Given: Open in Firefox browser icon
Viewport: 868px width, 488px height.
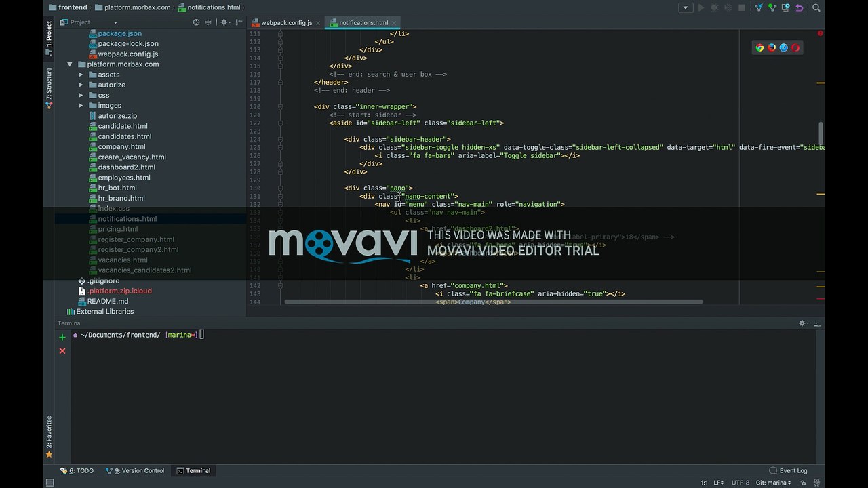Looking at the screenshot, I should (772, 47).
